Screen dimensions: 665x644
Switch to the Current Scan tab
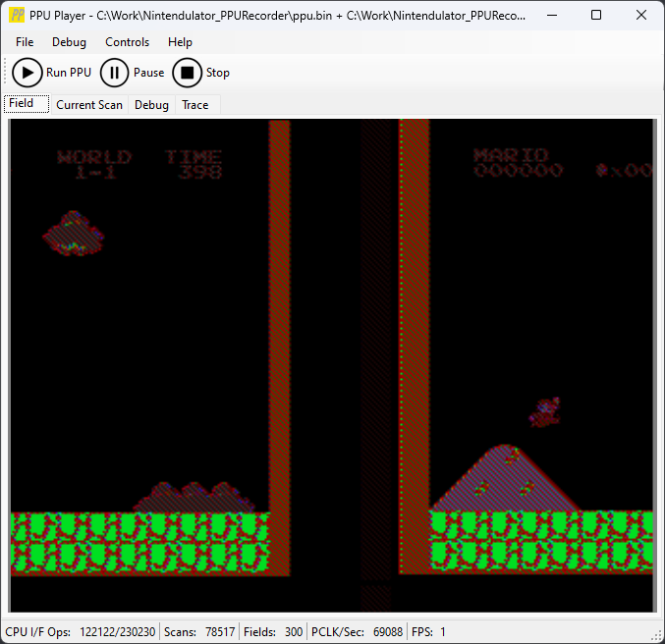click(x=89, y=105)
